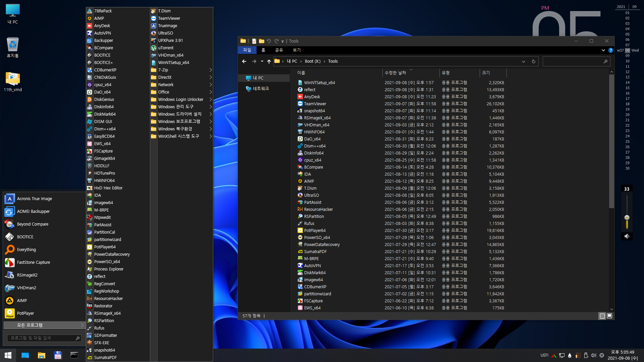Launch PotPlayer from pinned list
The image size is (644, 362).
(x=44, y=313)
